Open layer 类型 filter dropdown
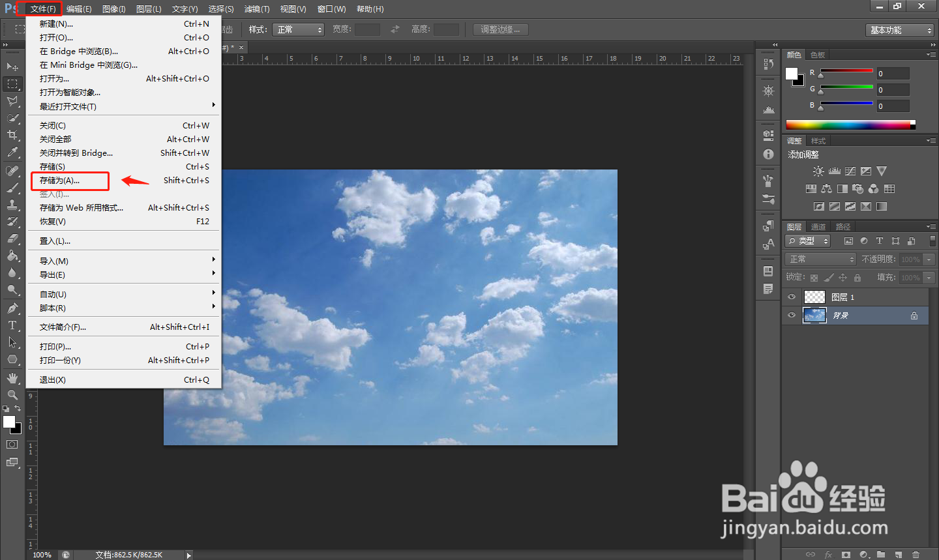939x560 pixels. tap(807, 241)
